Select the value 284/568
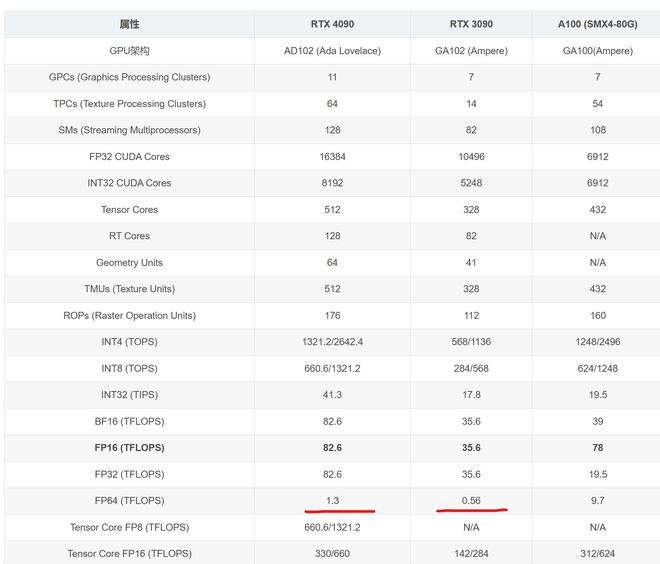 point(471,369)
